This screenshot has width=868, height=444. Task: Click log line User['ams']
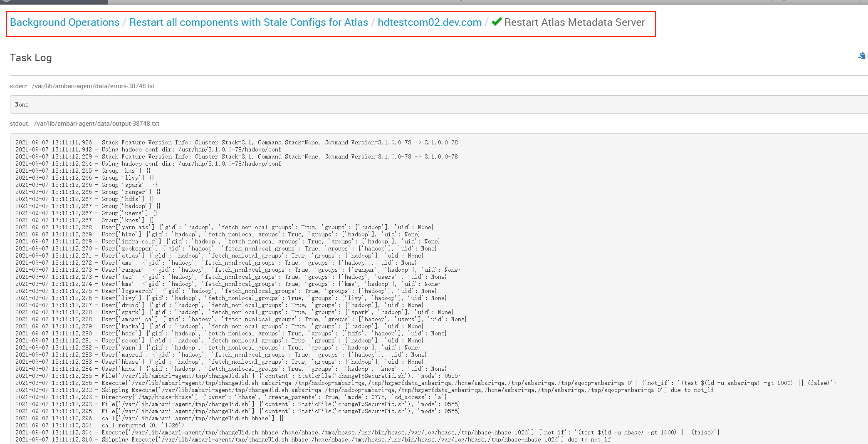coord(216,263)
